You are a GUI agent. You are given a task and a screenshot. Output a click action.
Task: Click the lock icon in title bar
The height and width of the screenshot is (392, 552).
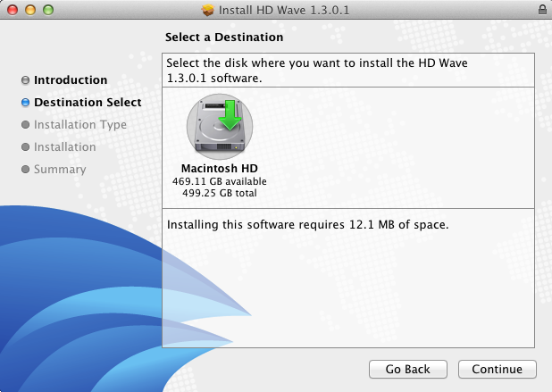(542, 10)
